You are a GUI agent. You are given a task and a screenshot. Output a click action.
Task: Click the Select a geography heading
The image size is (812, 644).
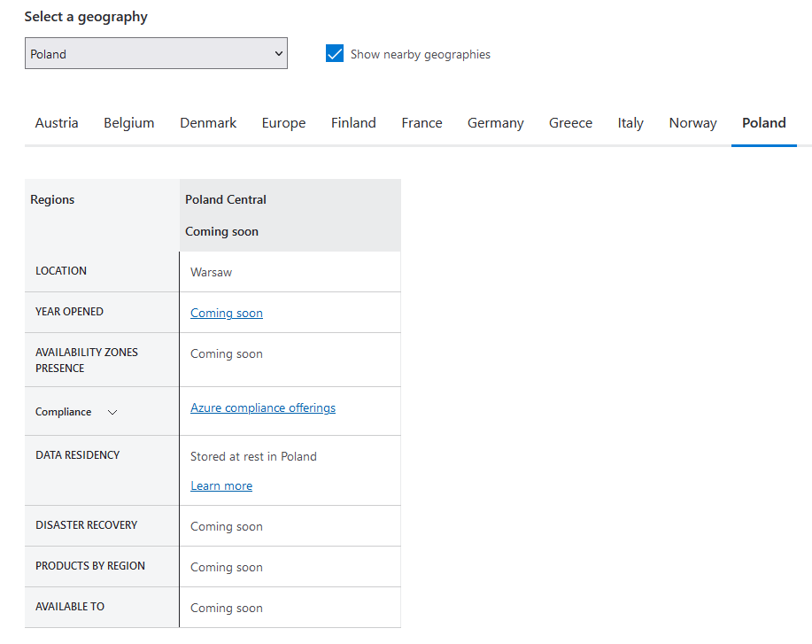tap(86, 17)
